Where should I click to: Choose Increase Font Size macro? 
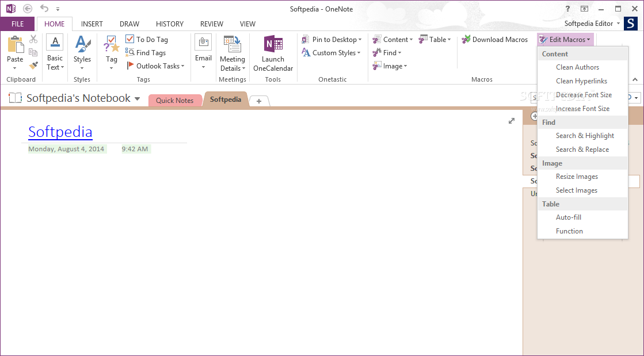(582, 108)
